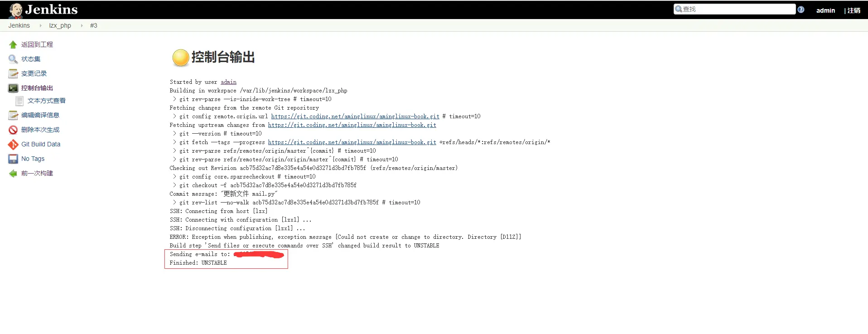Click the Jenkins title text in header
The image size is (868, 334).
coord(51,10)
